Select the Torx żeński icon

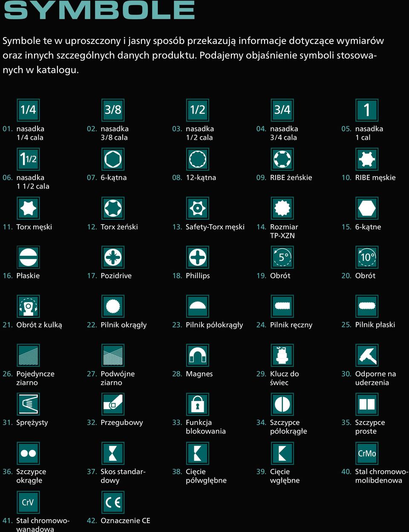click(x=113, y=208)
